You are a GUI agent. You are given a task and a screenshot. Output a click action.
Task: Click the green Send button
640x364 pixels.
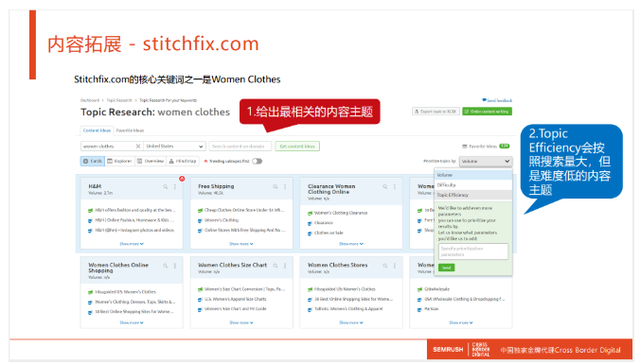click(447, 268)
